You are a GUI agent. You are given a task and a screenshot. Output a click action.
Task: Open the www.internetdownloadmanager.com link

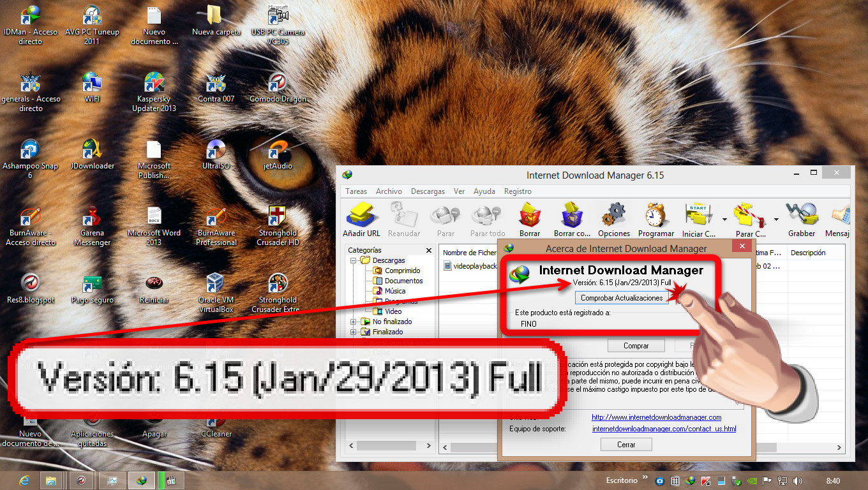pos(656,417)
